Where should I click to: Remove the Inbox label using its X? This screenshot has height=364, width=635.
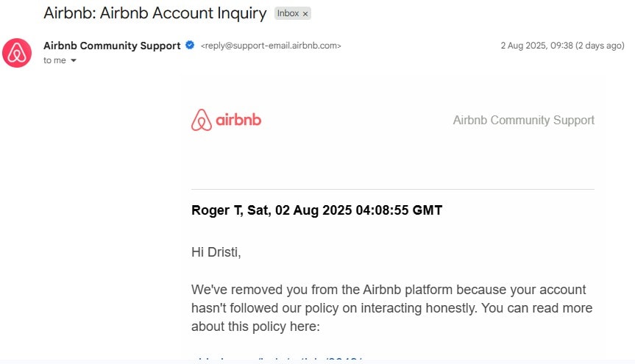[305, 14]
